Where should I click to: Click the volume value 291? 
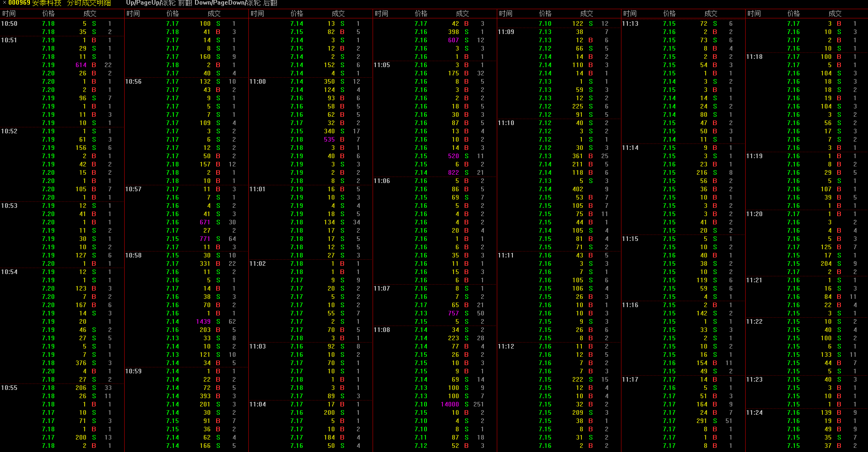click(x=702, y=421)
